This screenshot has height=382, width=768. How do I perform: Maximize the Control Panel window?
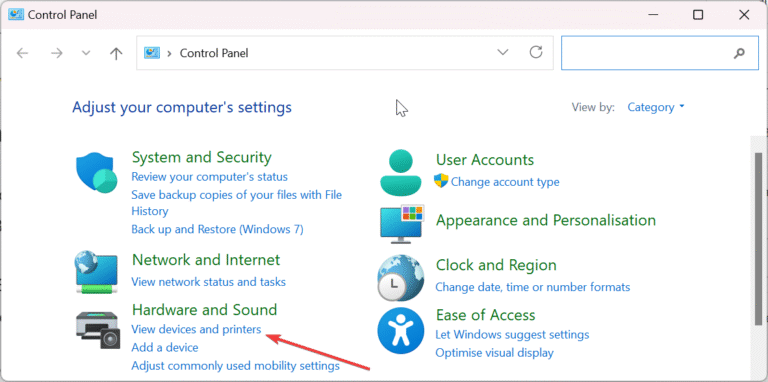click(x=698, y=15)
